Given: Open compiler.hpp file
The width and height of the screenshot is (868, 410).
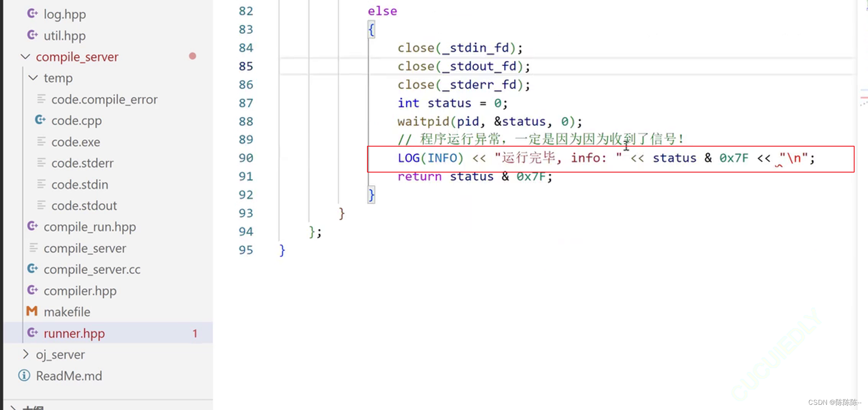Looking at the screenshot, I should [80, 291].
